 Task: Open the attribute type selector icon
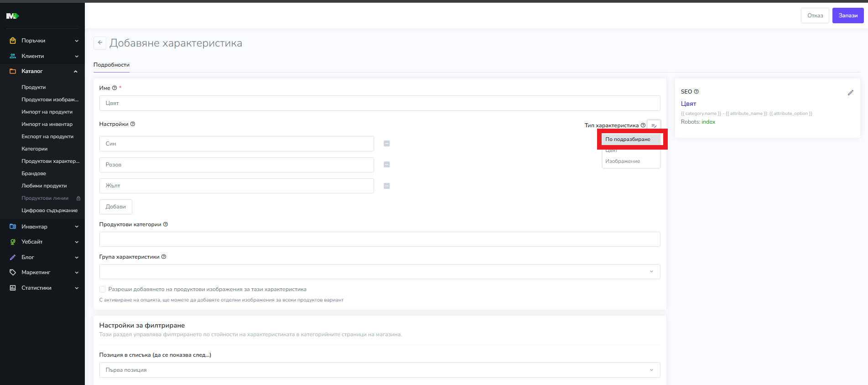[x=654, y=125]
